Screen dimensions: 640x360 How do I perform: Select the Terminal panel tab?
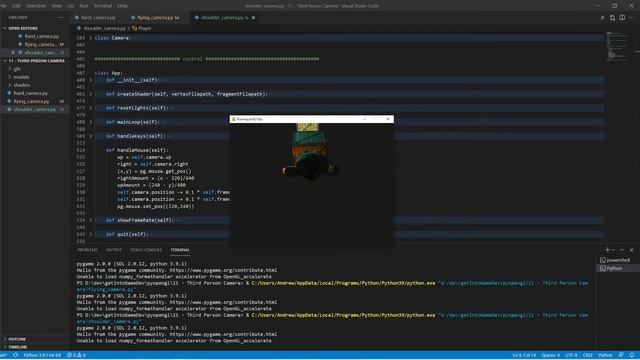pos(180,250)
